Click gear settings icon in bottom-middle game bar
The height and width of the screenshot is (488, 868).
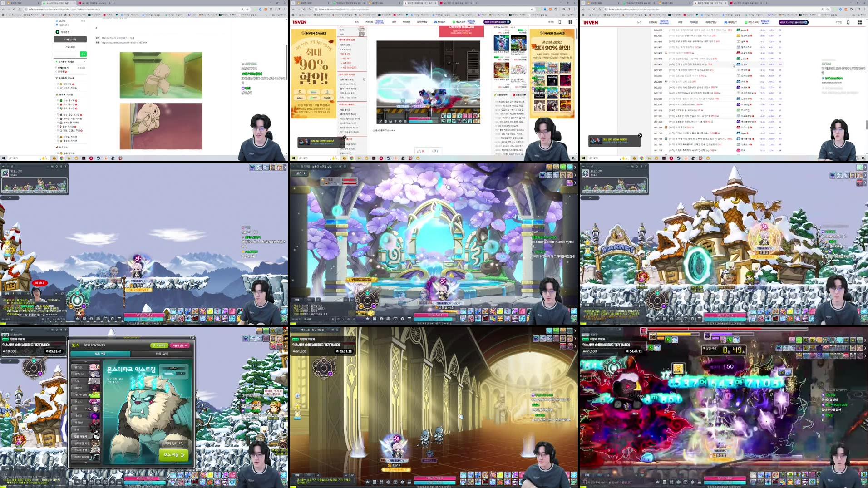(x=402, y=482)
